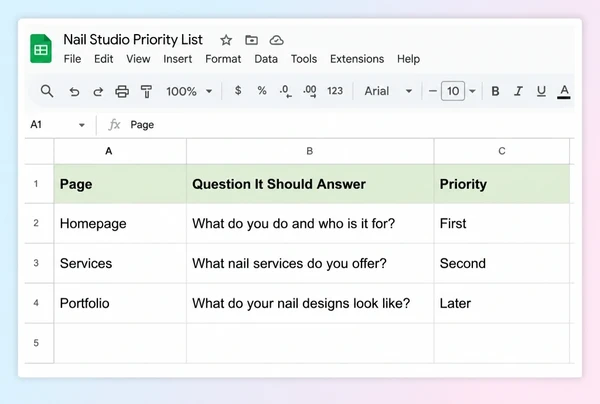
Task: Toggle italic formatting
Action: [518, 91]
